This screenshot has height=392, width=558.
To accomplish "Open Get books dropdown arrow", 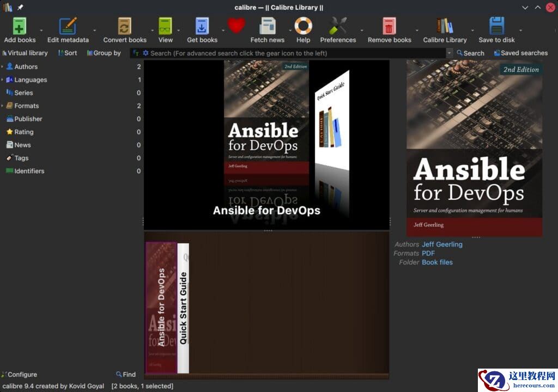I will 223,30.
